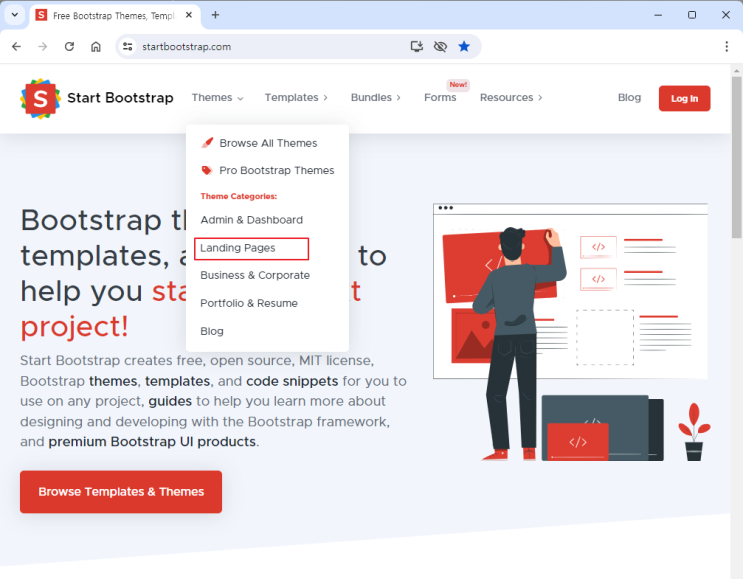Viewport: 743px width, 579px height.
Task: Choose Admin & Dashboard category
Action: (x=251, y=220)
